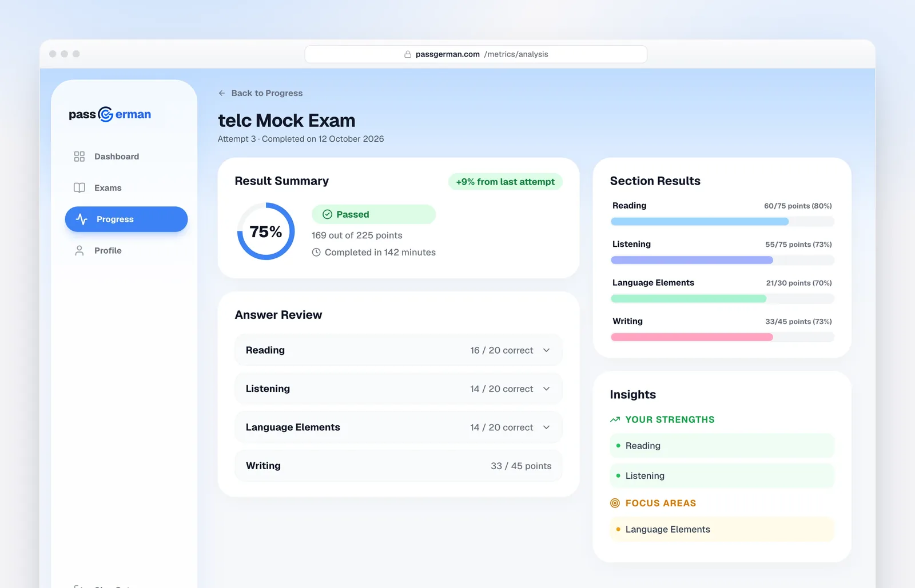
Task: Select Listening under Your Strengths
Action: (x=722, y=475)
